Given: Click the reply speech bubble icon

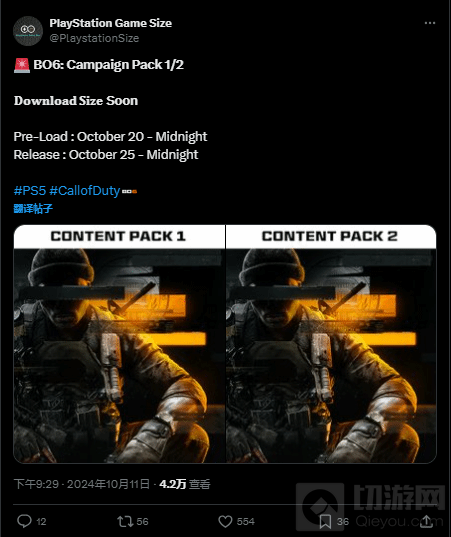Looking at the screenshot, I should 24,521.
